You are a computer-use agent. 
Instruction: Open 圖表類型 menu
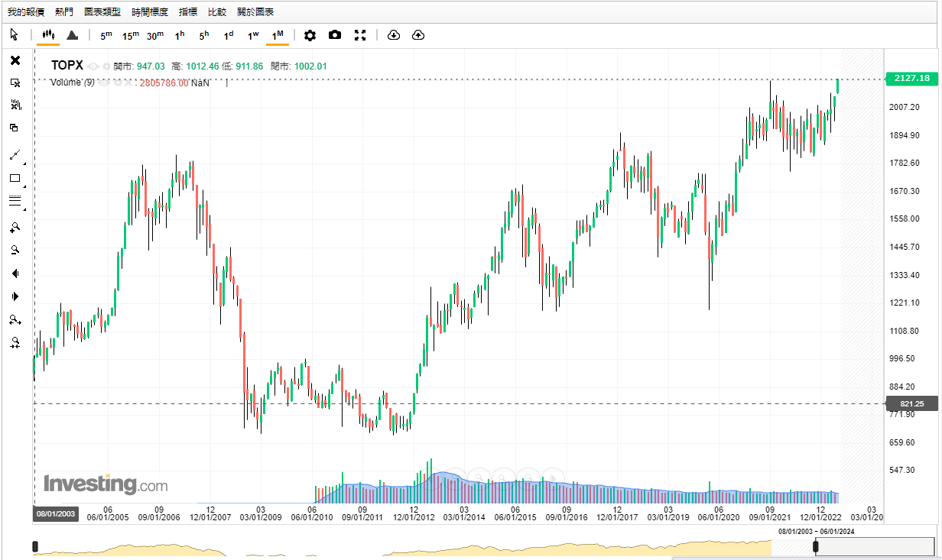coord(102,12)
